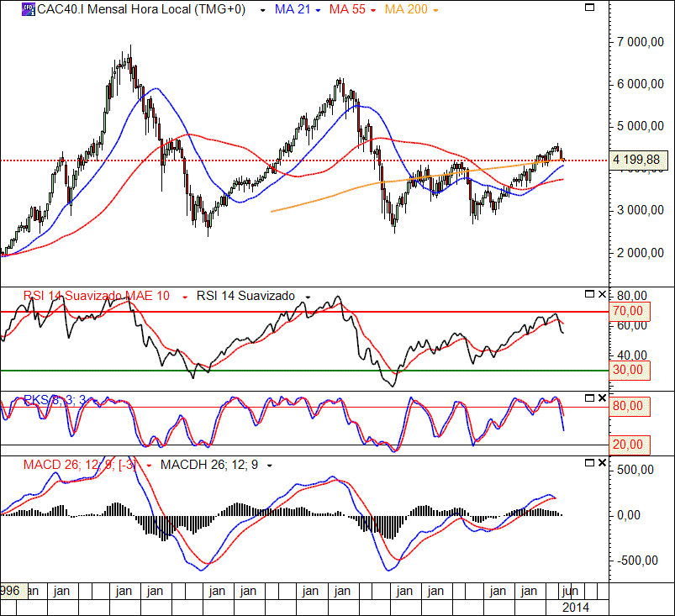Open the MA 200 indicator dropdown
The image size is (675, 616).
pos(435,10)
